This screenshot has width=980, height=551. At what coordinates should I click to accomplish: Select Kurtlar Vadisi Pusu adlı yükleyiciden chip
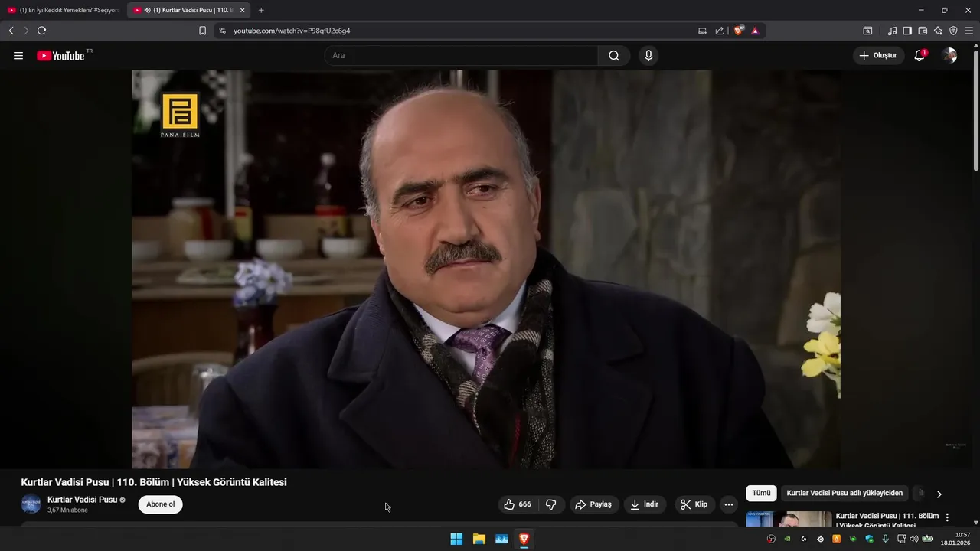pyautogui.click(x=844, y=494)
